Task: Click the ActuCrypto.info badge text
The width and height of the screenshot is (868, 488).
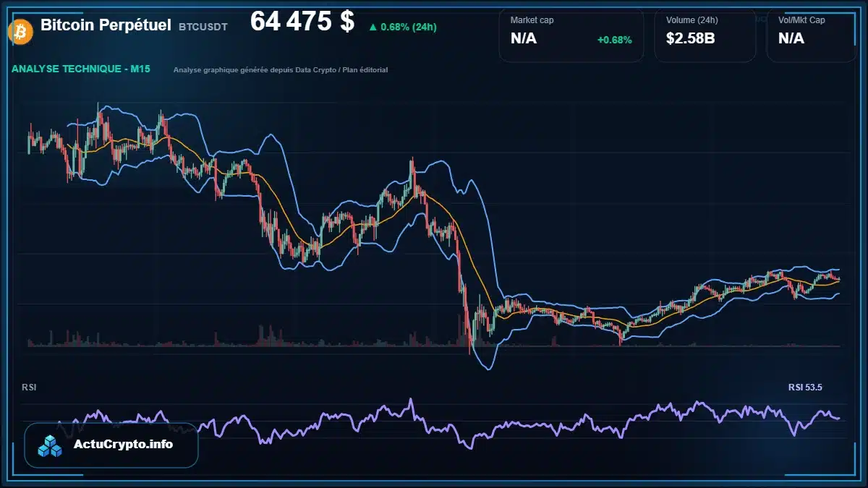Action: [x=124, y=445]
